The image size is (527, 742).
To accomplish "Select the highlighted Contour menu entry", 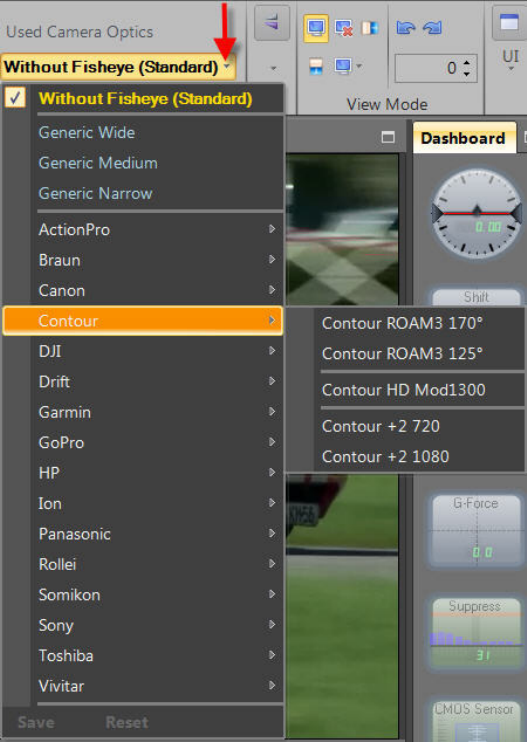I will (143, 321).
